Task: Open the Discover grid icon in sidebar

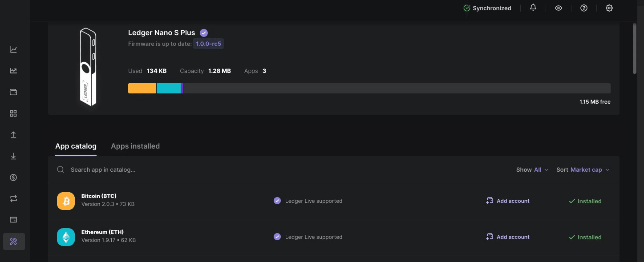Action: point(13,113)
